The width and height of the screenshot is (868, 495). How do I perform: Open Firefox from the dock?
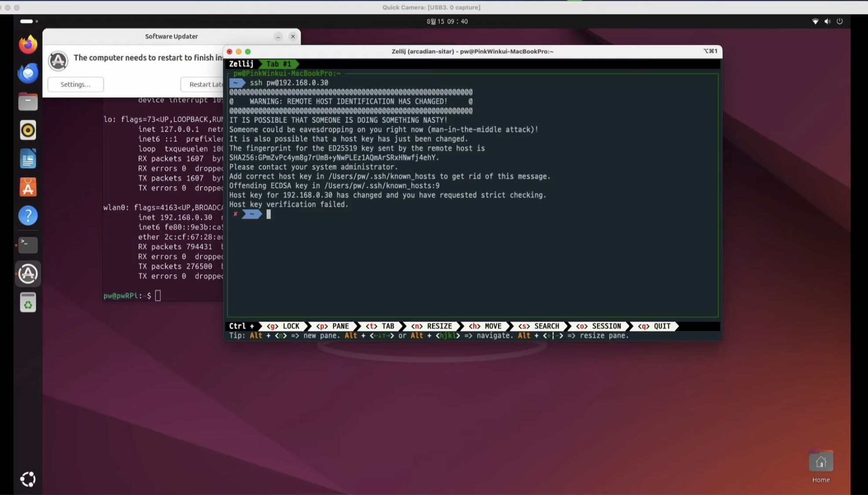click(x=28, y=44)
